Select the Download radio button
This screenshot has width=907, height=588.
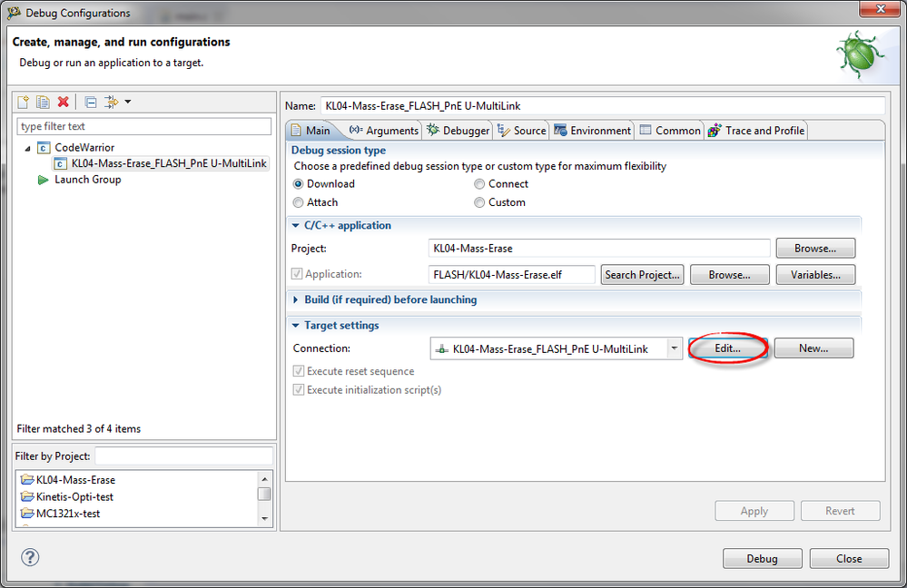pyautogui.click(x=298, y=184)
